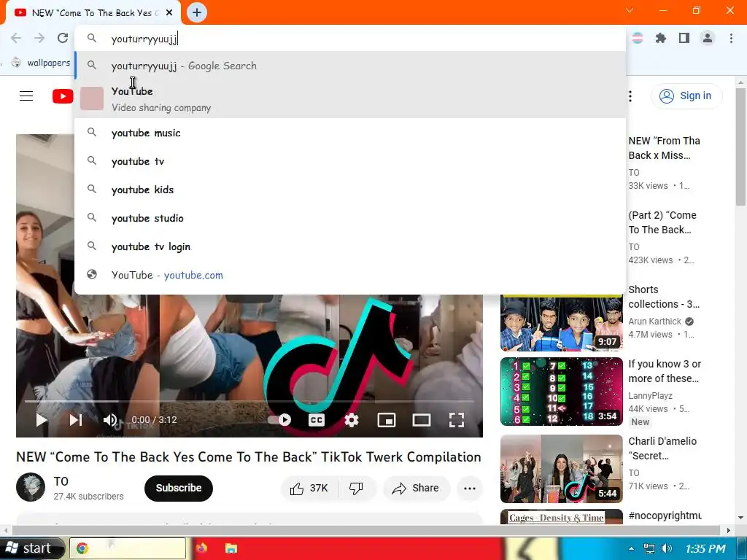This screenshot has height=560, width=747.
Task: Choose the youtube tv suggestion
Action: 350,161
